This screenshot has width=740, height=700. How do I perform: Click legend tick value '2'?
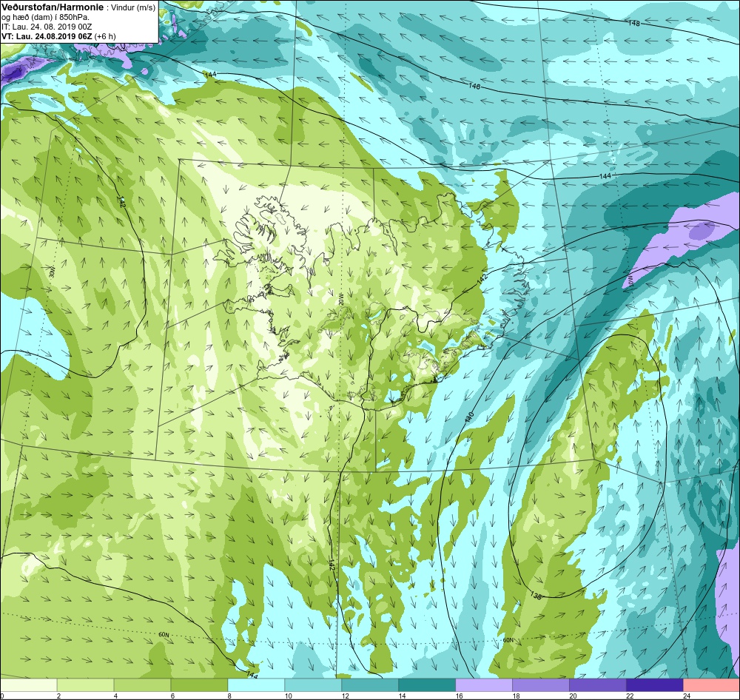(58, 696)
